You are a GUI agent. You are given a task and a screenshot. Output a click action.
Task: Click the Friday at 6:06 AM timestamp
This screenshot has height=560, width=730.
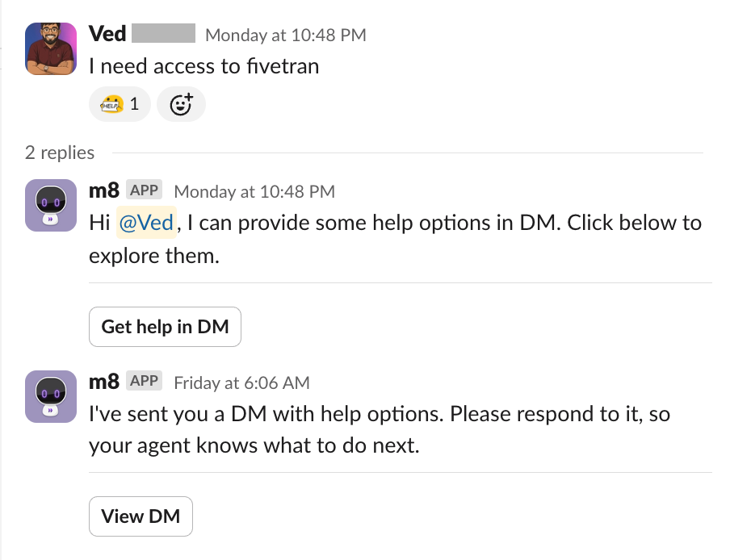(x=241, y=382)
